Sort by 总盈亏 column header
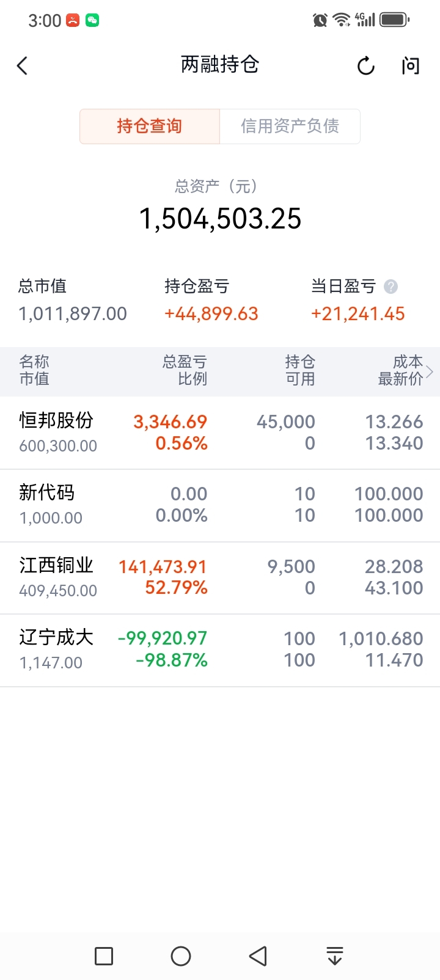Screen dimensions: 440x980 click(x=185, y=370)
